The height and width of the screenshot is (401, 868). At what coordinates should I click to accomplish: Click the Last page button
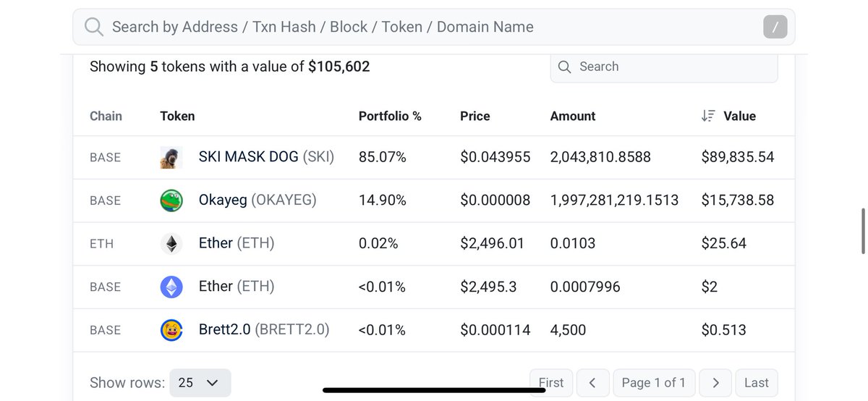point(757,383)
